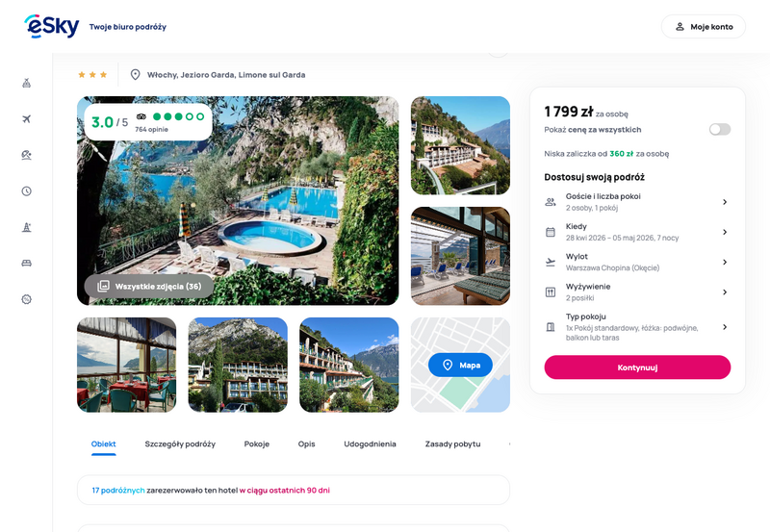Switch to the 'Udogodnienia' tab
This screenshot has height=532, width=770.
tap(370, 444)
